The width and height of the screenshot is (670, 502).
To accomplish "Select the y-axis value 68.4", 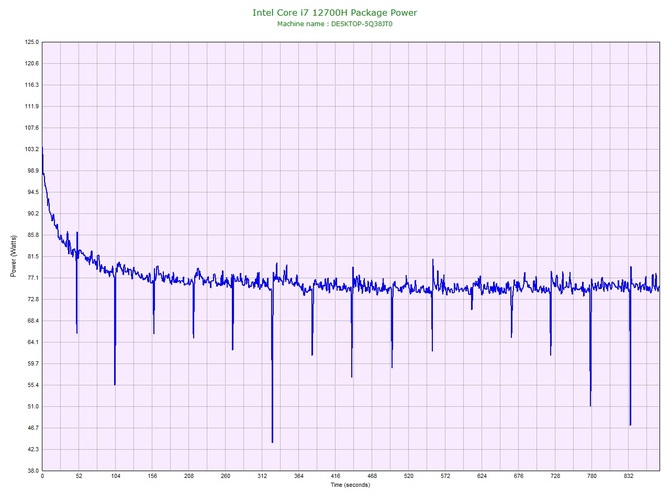I will 34,320.
